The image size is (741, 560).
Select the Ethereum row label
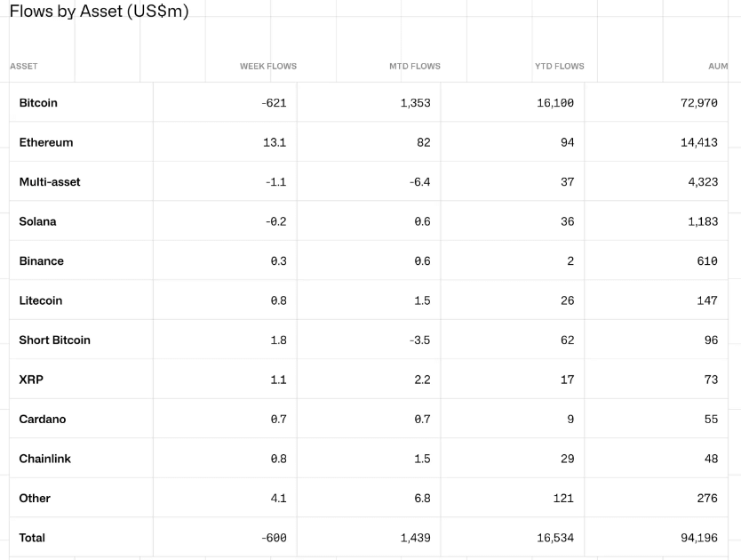[x=46, y=142]
